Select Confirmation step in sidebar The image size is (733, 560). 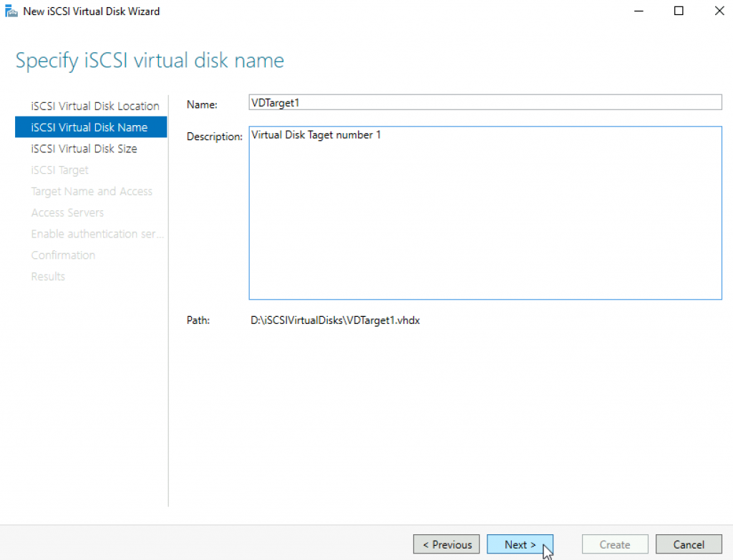coord(63,255)
